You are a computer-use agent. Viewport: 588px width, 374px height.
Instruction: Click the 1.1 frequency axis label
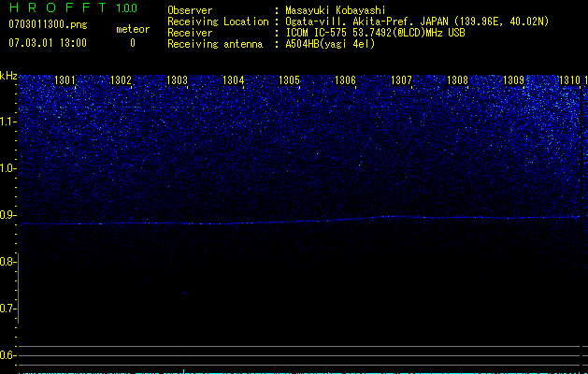[x=7, y=122]
